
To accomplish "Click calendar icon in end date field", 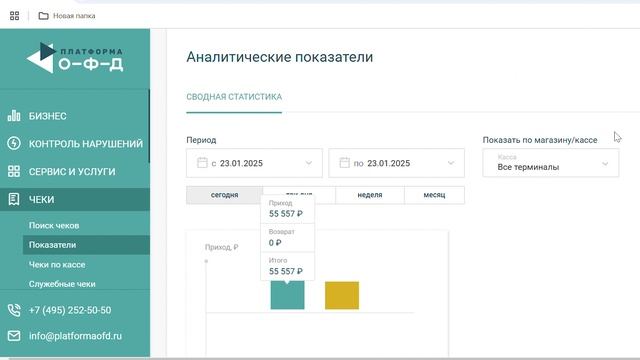I will pyautogui.click(x=344, y=163).
